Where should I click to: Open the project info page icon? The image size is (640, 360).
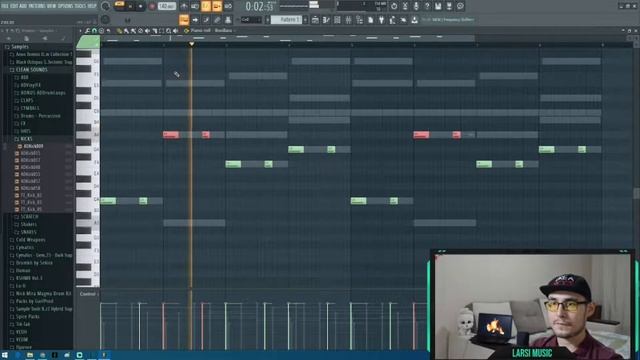(370, 20)
